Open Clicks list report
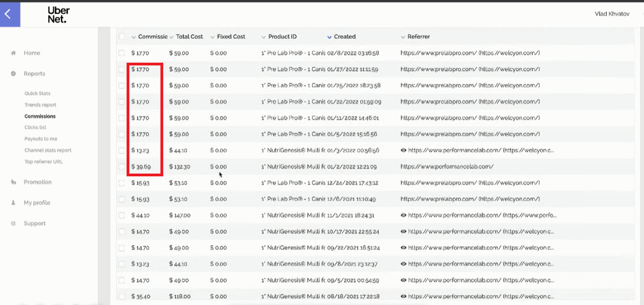This screenshot has width=644, height=305. coord(36,128)
